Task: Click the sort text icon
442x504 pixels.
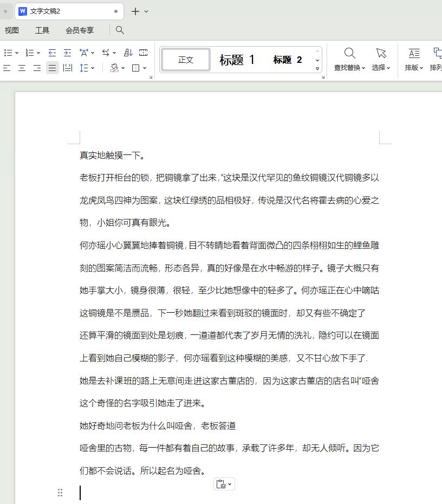Action: (128, 53)
